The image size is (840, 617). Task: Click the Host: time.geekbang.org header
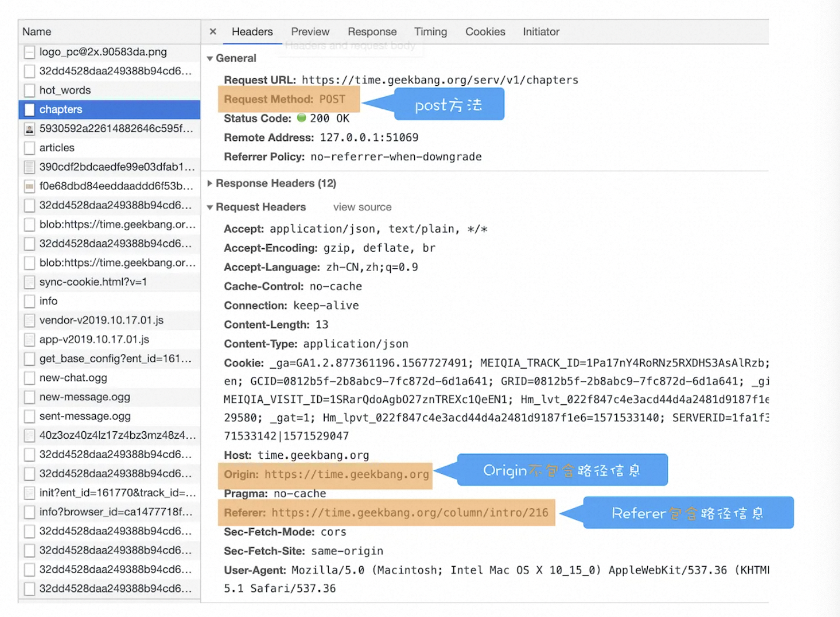(296, 455)
